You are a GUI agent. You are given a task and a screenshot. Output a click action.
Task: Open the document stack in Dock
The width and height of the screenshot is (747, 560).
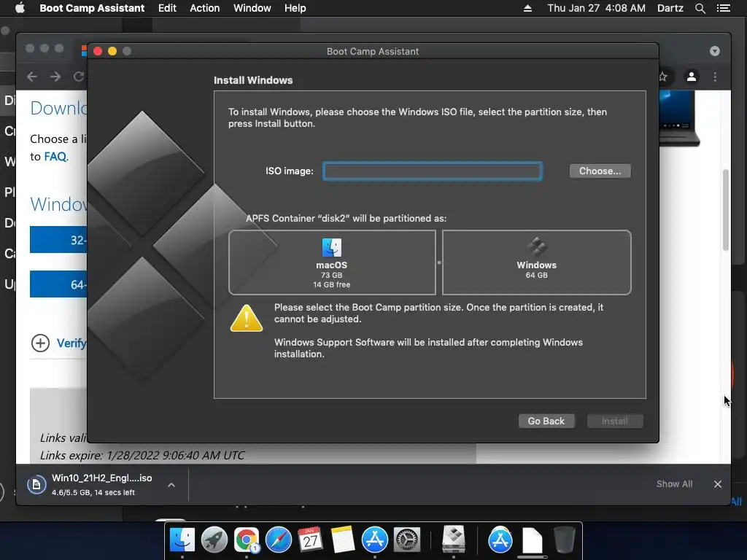[x=532, y=540]
